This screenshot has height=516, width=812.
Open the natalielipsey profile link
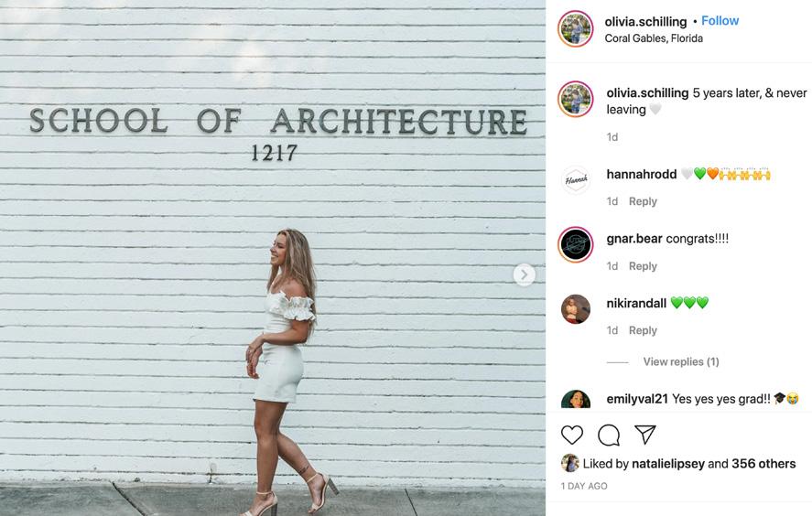[x=668, y=464]
